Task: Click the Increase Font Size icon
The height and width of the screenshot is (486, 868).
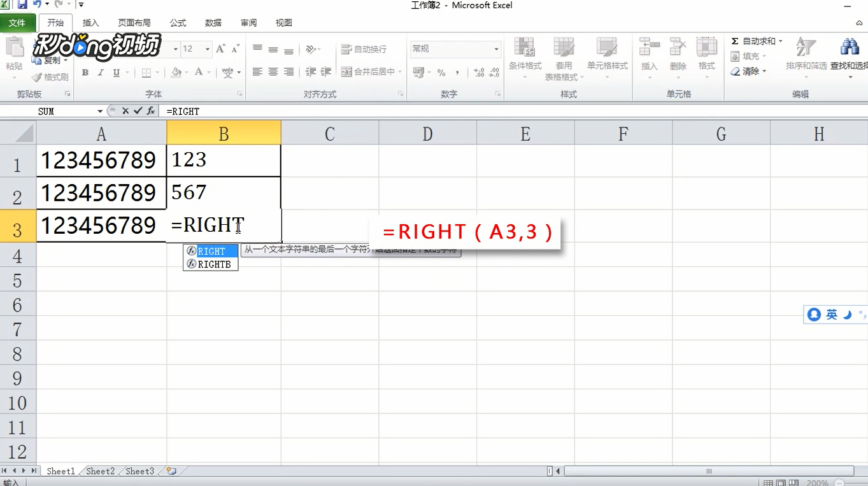Action: (220, 49)
